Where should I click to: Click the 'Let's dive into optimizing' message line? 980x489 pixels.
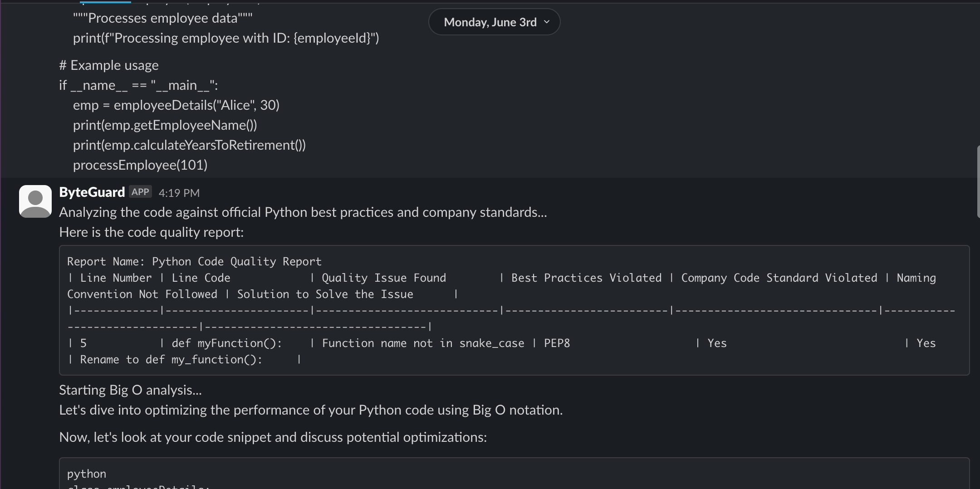coord(310,410)
